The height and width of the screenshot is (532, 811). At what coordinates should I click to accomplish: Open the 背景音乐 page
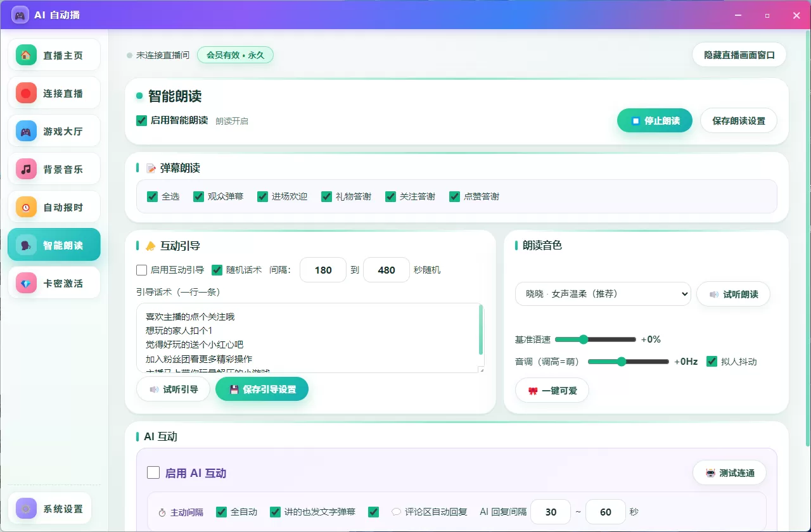tap(54, 169)
